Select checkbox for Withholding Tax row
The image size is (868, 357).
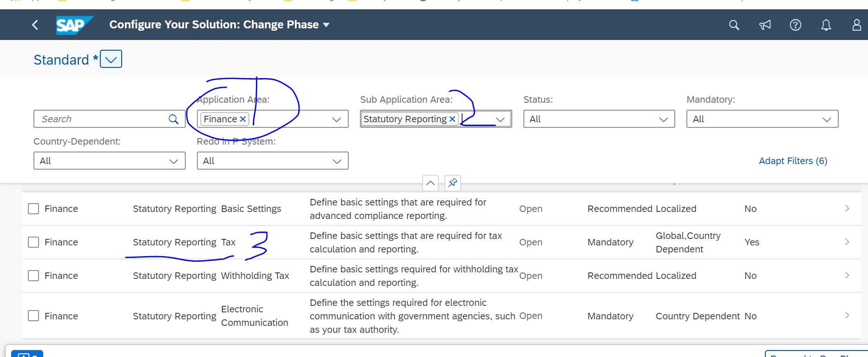(x=33, y=276)
